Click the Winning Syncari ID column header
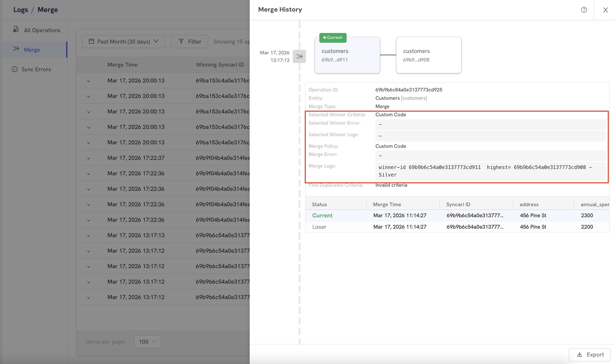 (x=220, y=65)
